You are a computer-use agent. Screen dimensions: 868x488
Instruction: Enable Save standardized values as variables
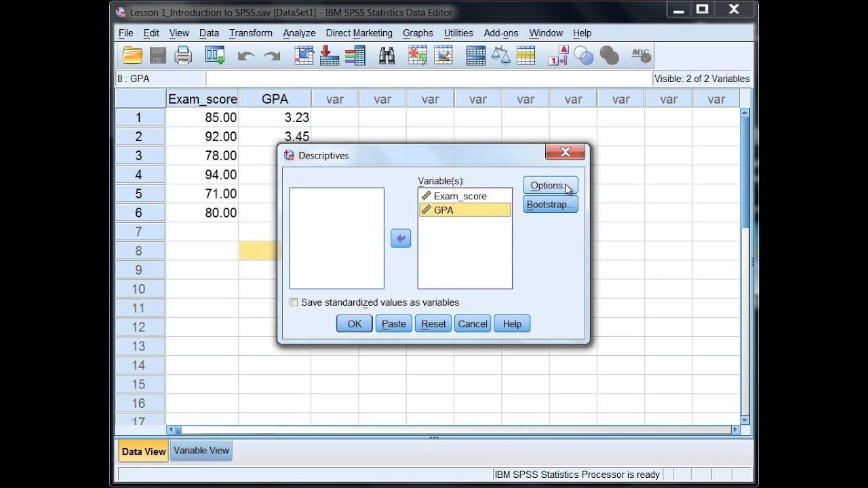coord(294,303)
